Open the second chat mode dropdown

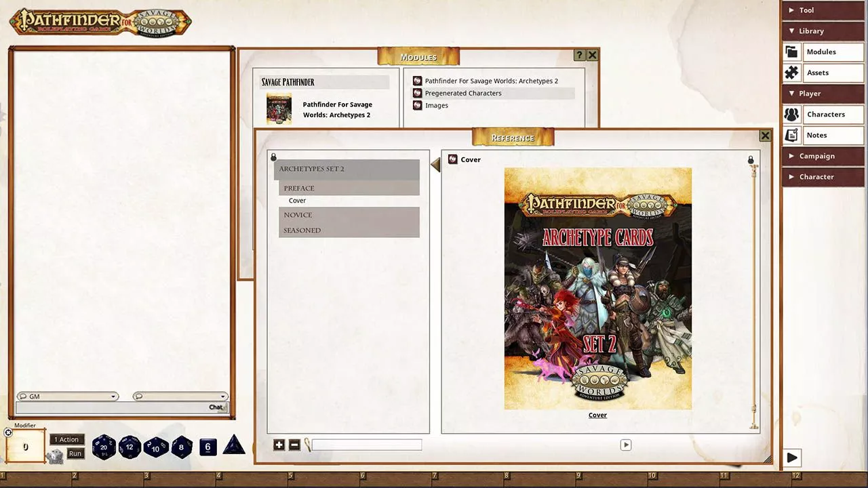coord(180,396)
